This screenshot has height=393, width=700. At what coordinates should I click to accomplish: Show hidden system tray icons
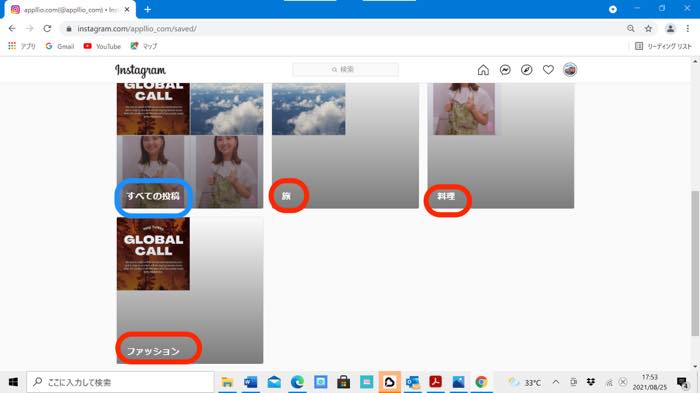(x=556, y=382)
